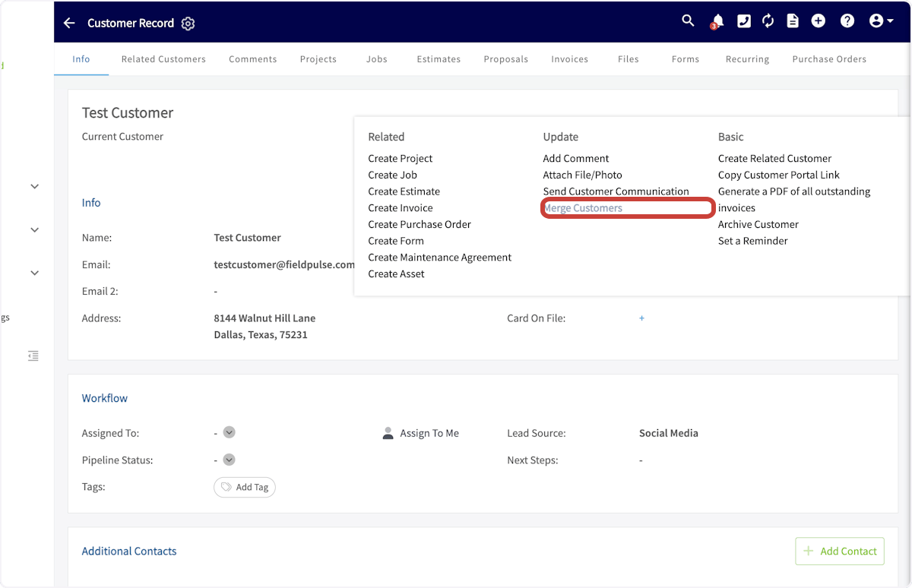Click the Test Customer name value
Screen dimensions: 912x588
(247, 237)
